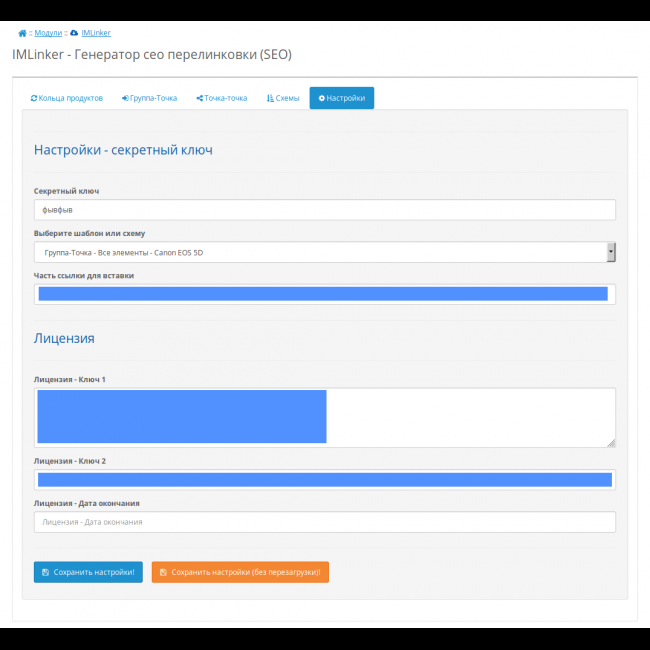The image size is (650, 650).
Task: Click the gear icon on the Настройки tab
Action: tap(321, 98)
